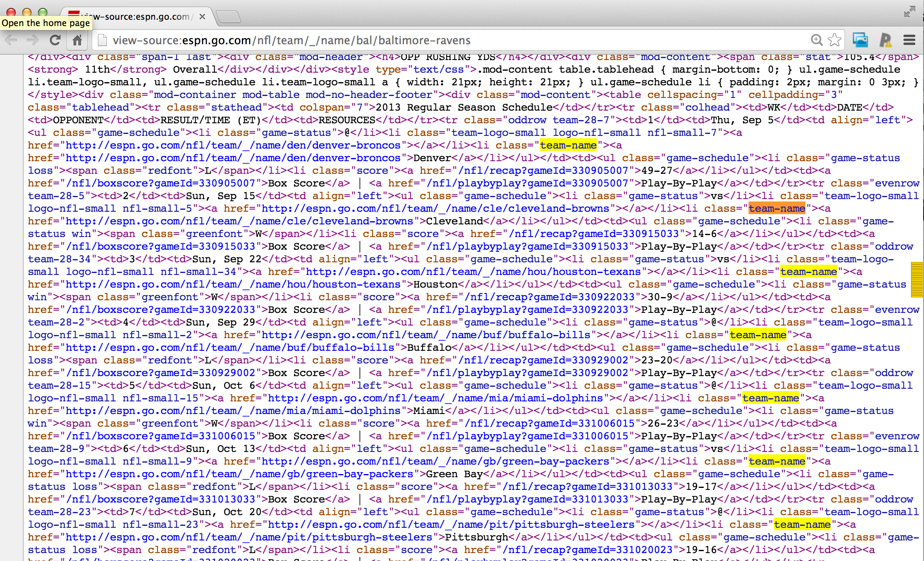924x561 pixels.
Task: Select the view-source:espn.go.com tab
Action: tap(136, 17)
